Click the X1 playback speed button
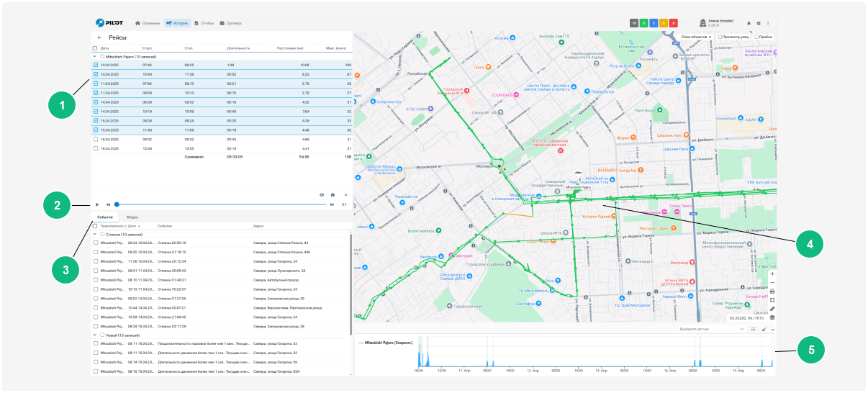 344,204
